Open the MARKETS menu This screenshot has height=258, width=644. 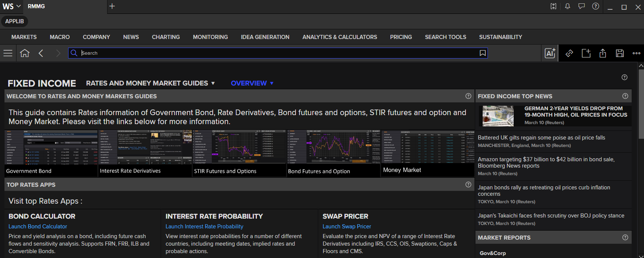(x=24, y=37)
